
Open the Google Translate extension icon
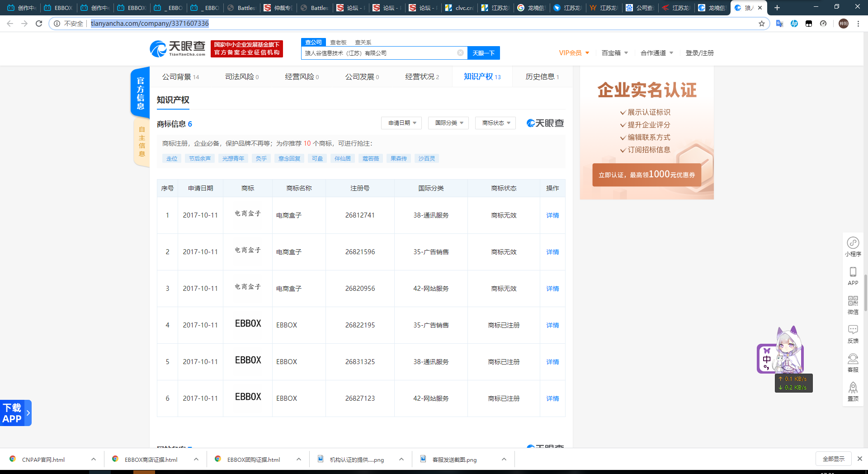click(779, 24)
